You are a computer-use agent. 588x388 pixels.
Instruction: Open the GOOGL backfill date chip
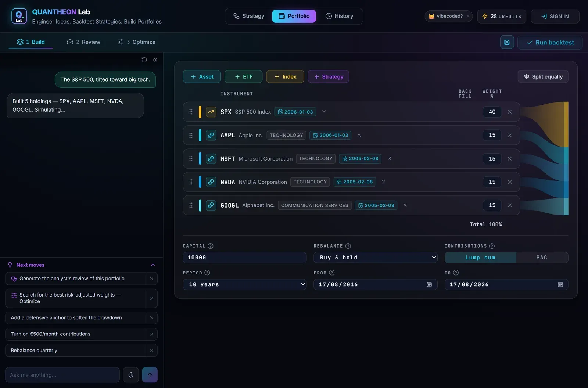click(376, 205)
